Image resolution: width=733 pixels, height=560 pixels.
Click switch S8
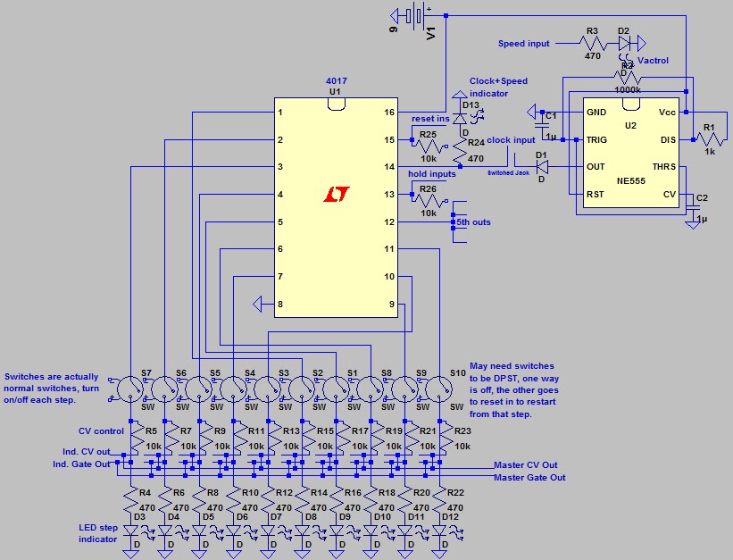371,389
